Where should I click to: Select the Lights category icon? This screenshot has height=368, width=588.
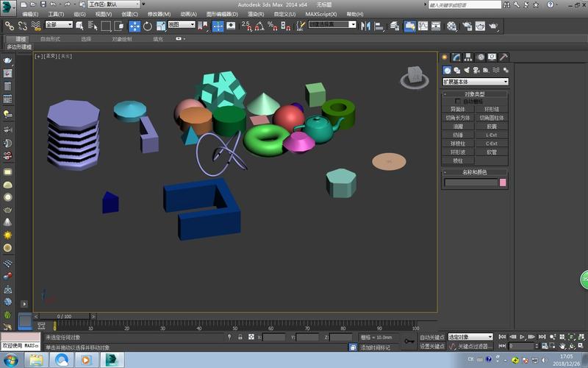(x=467, y=70)
